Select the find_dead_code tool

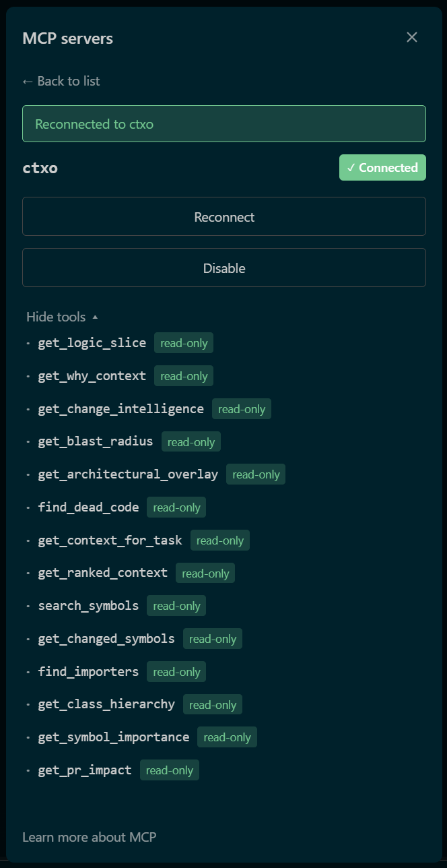pyautogui.click(x=88, y=507)
